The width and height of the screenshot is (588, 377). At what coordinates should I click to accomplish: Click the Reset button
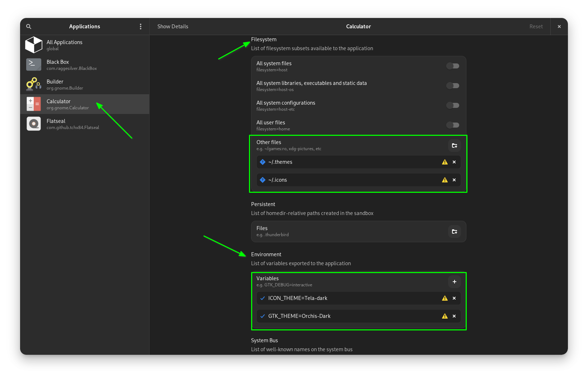click(x=536, y=27)
